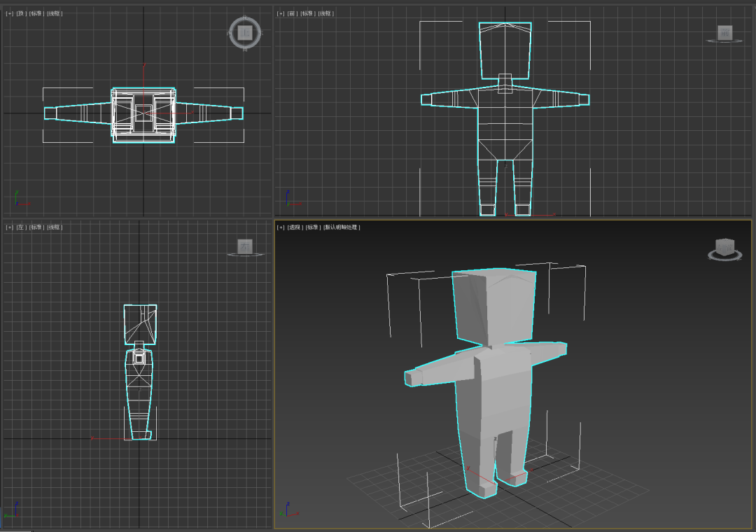Click the ViewCube in front viewport
The image size is (756, 532).
tap(724, 33)
